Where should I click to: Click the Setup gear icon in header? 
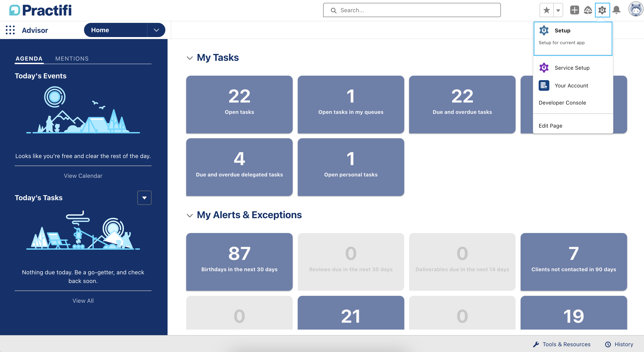tap(602, 10)
